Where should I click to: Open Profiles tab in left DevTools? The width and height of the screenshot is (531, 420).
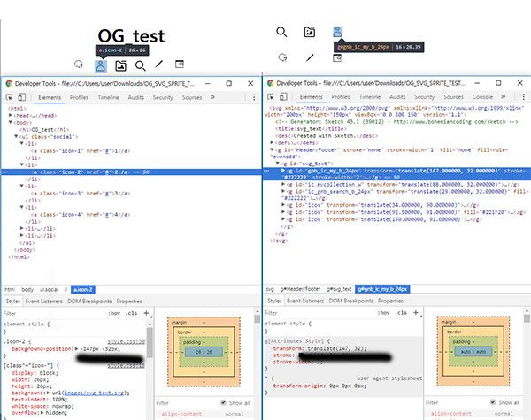pyautogui.click(x=80, y=97)
